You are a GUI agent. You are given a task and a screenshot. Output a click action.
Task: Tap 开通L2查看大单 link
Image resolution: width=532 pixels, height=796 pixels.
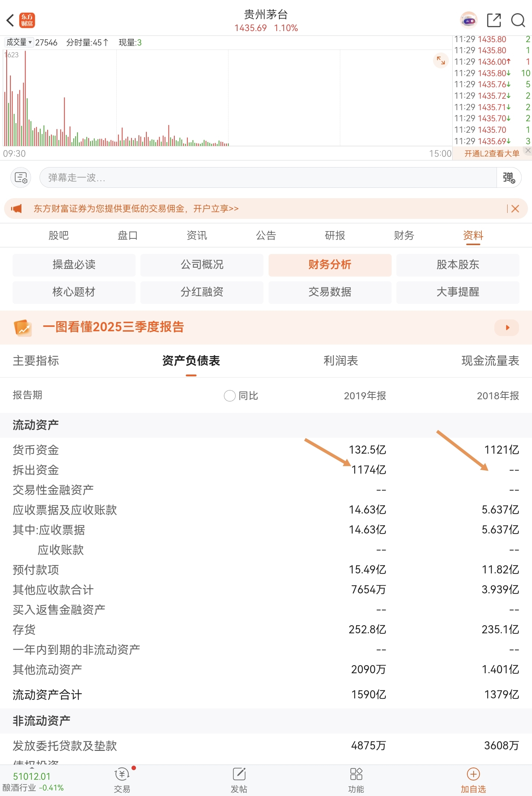tap(491, 153)
